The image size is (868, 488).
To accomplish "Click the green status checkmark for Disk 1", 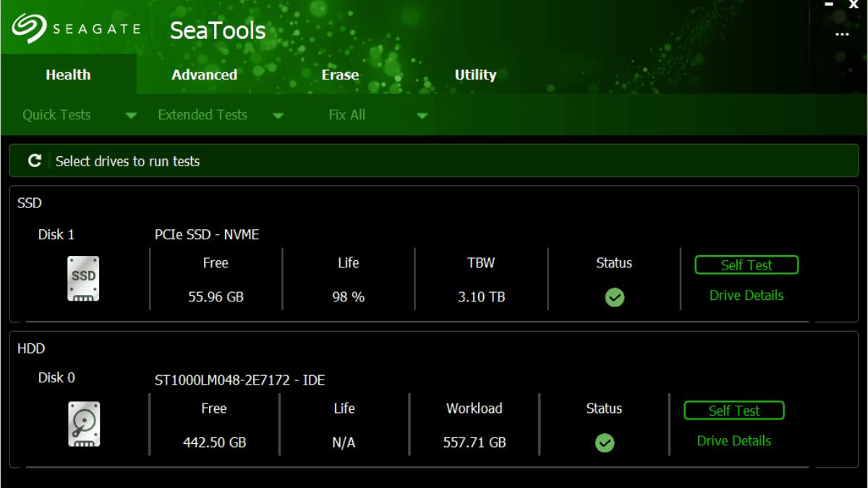I will (614, 297).
